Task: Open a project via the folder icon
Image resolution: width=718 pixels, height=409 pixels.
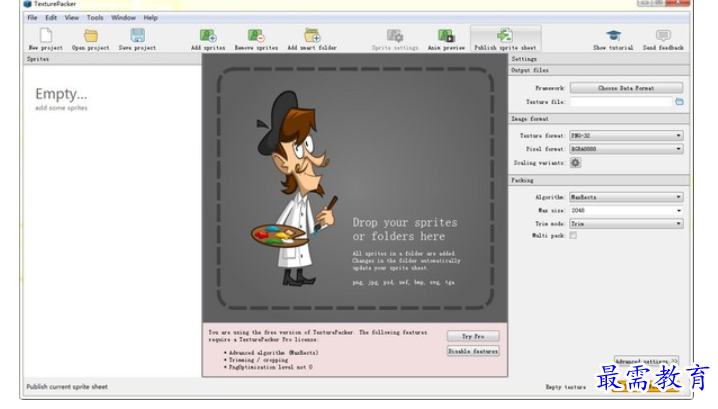Action: click(91, 36)
